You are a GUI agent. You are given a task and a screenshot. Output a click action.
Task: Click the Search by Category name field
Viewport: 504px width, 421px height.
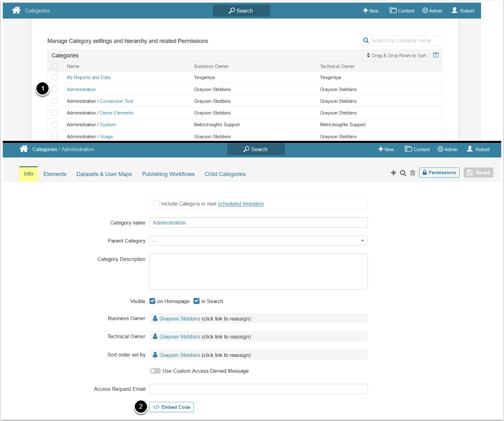(404, 40)
